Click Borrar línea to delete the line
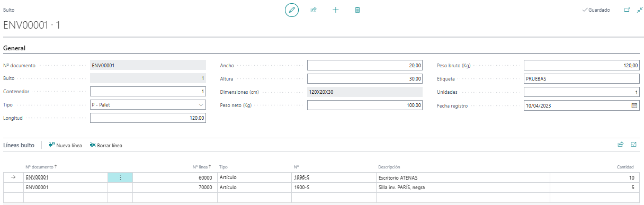This screenshot has width=644, height=205. [106, 145]
